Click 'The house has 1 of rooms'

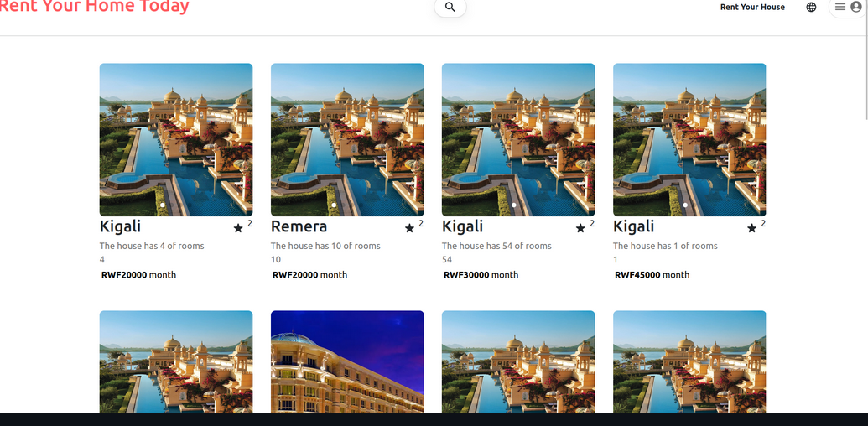click(665, 246)
